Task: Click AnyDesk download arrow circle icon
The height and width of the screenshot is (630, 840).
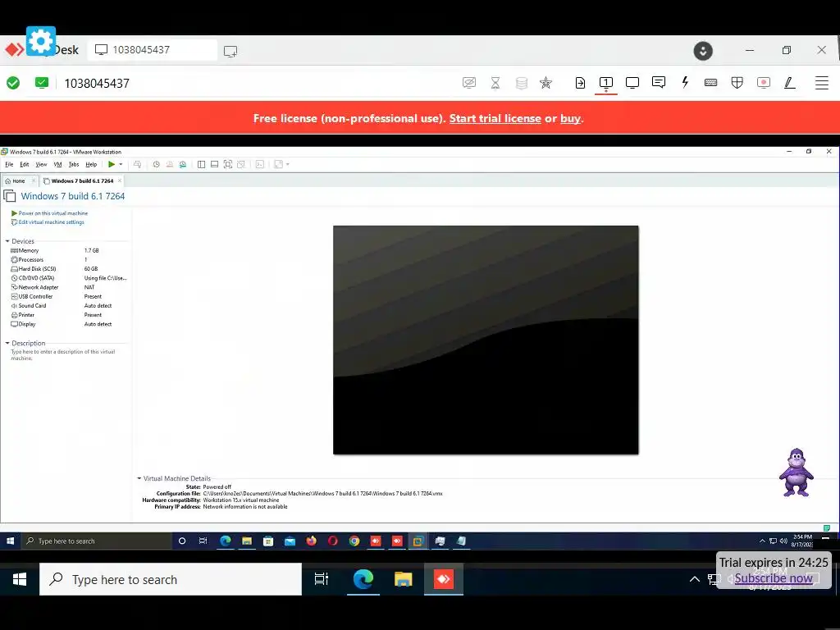Action: point(703,51)
